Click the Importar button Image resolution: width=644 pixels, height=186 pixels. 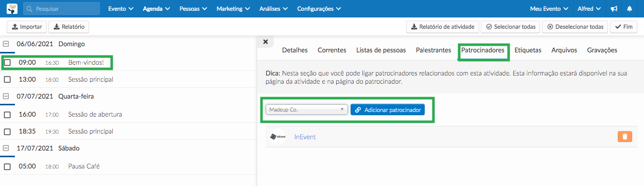27,27
